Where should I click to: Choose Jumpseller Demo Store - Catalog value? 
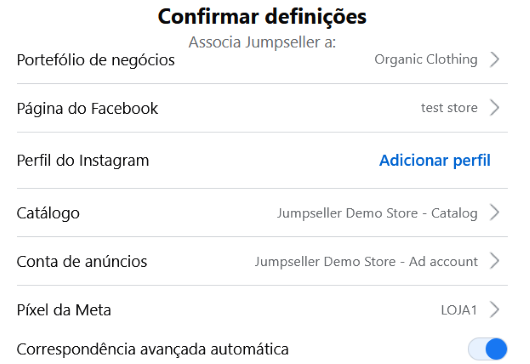pos(377,213)
